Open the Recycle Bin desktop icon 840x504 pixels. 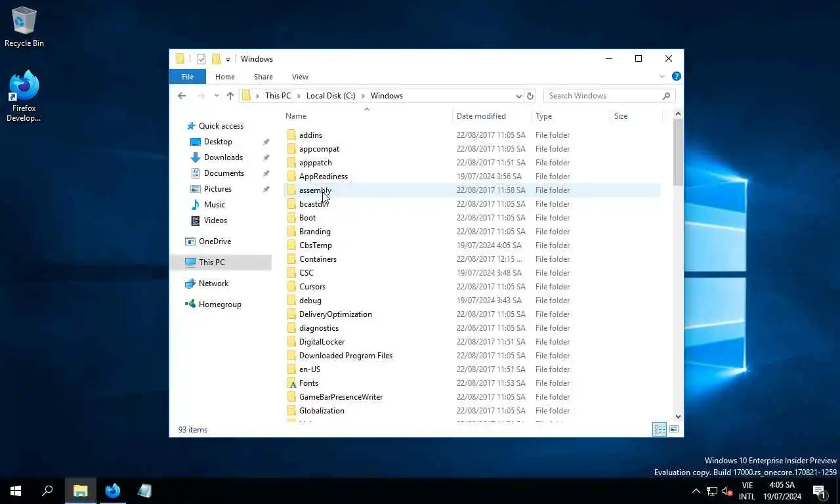click(x=24, y=27)
